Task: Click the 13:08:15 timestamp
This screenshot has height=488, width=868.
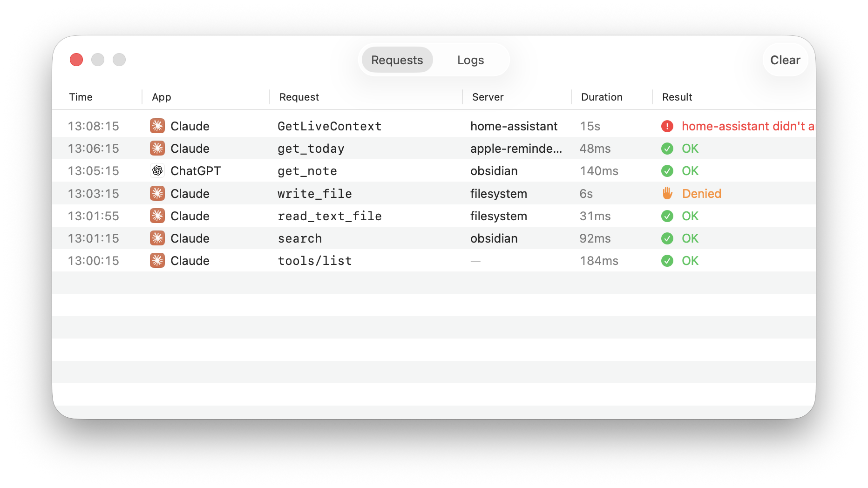Action: (x=94, y=126)
